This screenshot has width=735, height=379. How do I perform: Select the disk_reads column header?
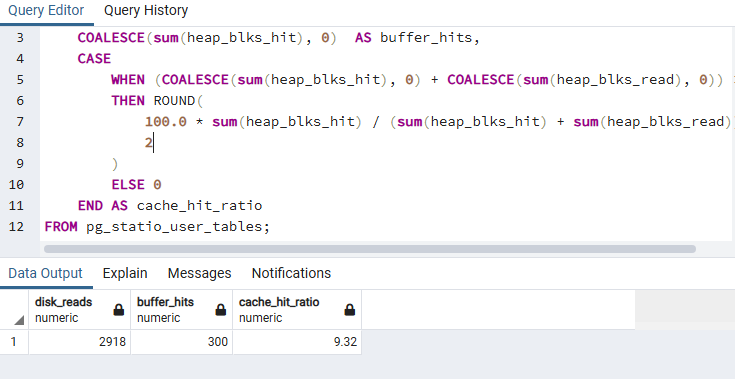(80, 310)
